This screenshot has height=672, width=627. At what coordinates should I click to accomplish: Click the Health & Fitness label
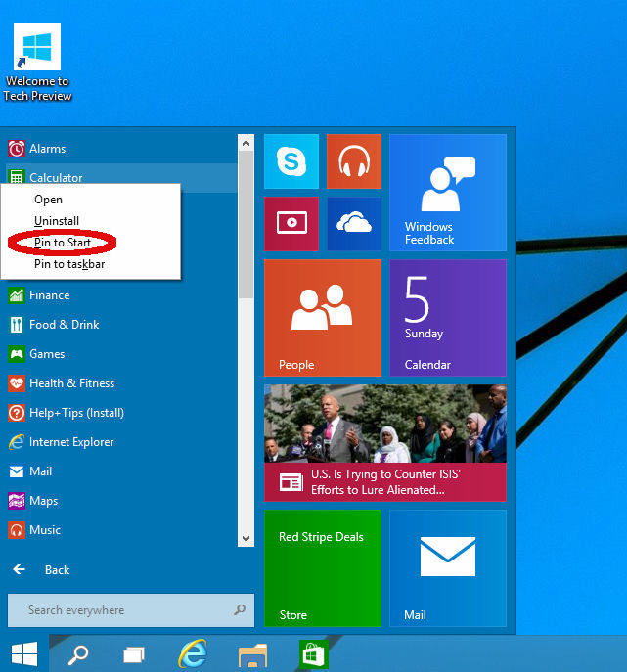click(72, 383)
